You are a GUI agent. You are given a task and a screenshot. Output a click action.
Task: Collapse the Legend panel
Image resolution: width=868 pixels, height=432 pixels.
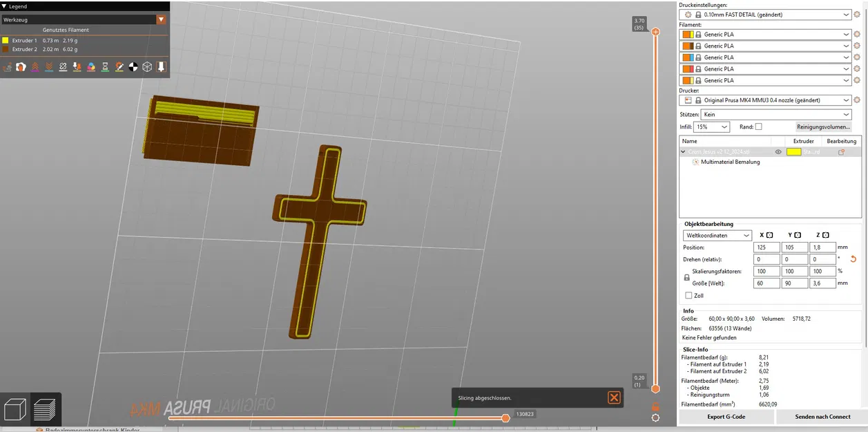tap(3, 6)
